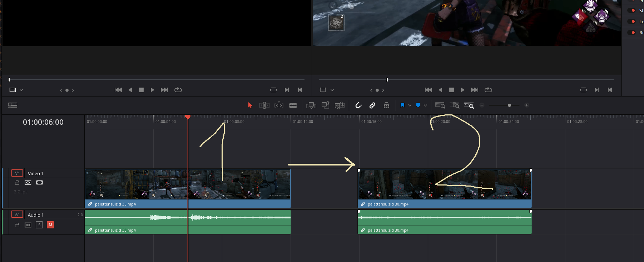Activate the Selection Mode arrow tool
The width and height of the screenshot is (644, 262).
[x=250, y=105]
